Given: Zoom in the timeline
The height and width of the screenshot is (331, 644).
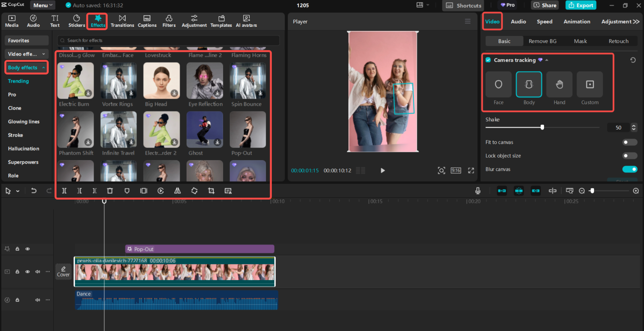Looking at the screenshot, I should tap(636, 191).
